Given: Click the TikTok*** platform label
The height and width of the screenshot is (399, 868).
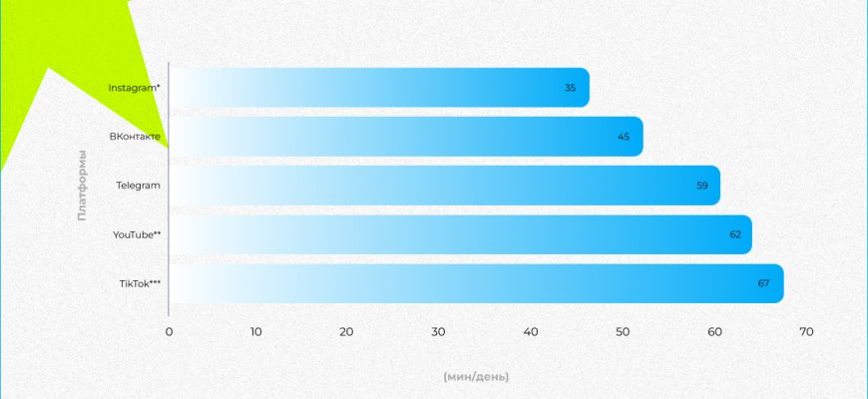Looking at the screenshot, I should 139,283.
